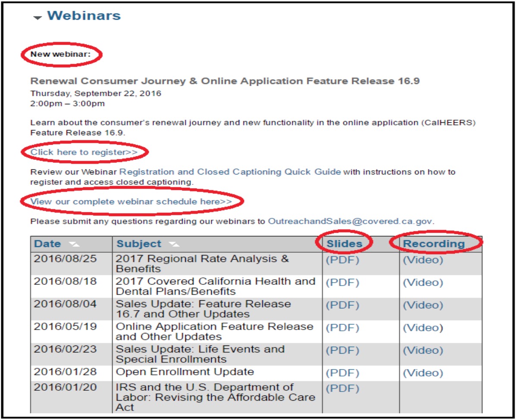Click the Recording column header
Image resolution: width=516 pixels, height=420 pixels.
(x=434, y=244)
